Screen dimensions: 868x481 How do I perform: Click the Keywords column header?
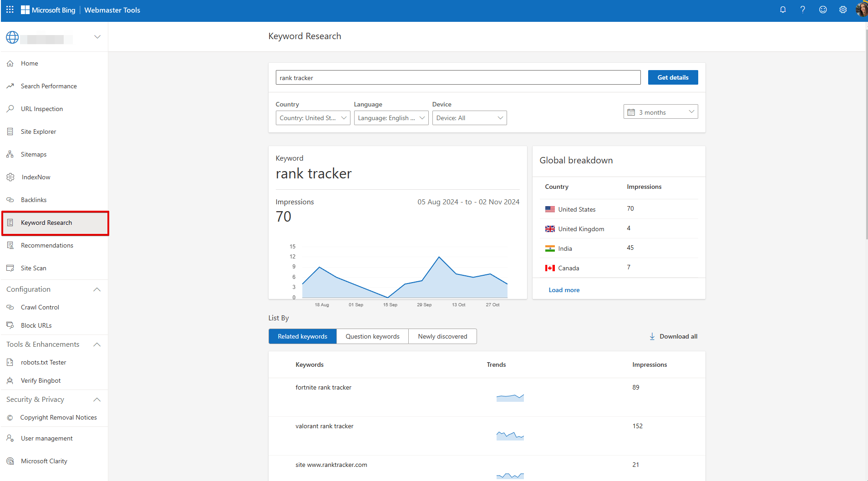pyautogui.click(x=310, y=365)
